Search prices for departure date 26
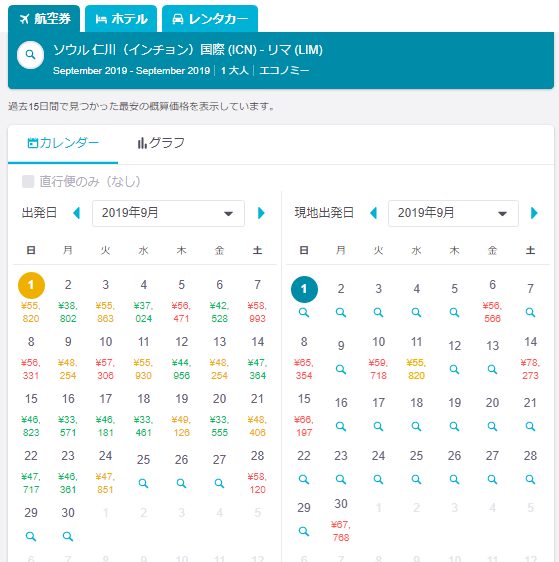 pos(181,484)
